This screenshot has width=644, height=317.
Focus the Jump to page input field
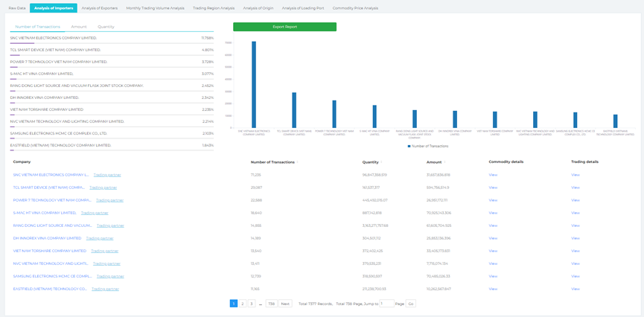386,304
